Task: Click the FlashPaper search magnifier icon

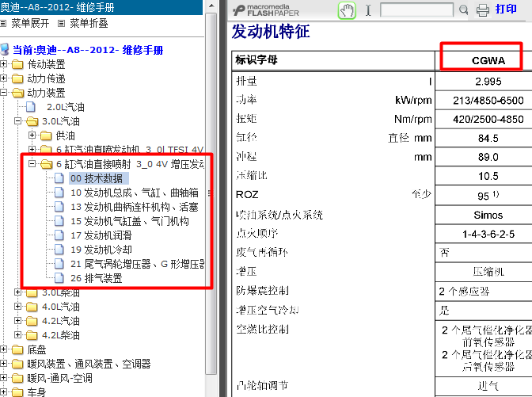Action: pos(463,10)
